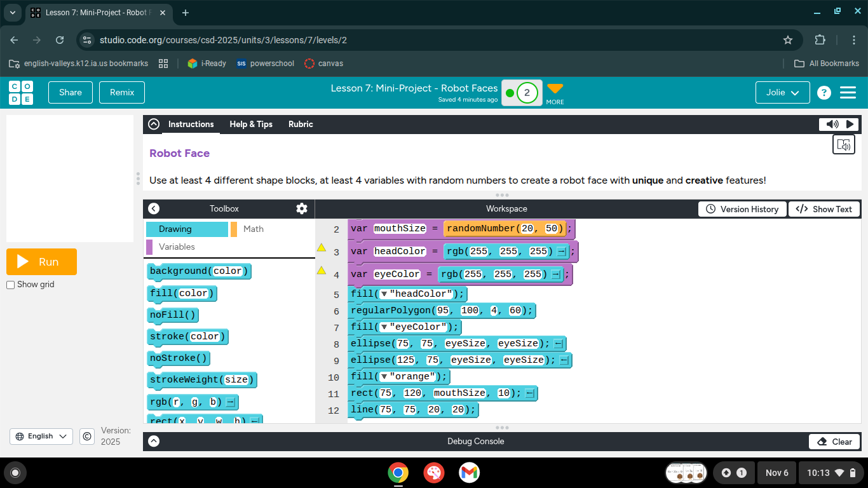Image resolution: width=868 pixels, height=488 pixels.
Task: Open the bookmarks apps grid icon
Action: coord(163,64)
